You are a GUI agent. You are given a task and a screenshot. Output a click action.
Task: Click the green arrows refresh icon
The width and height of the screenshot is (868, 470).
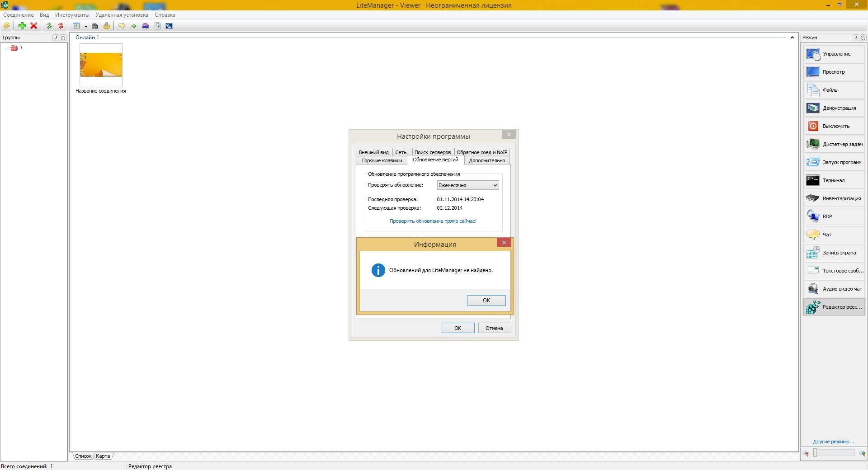pyautogui.click(x=49, y=26)
